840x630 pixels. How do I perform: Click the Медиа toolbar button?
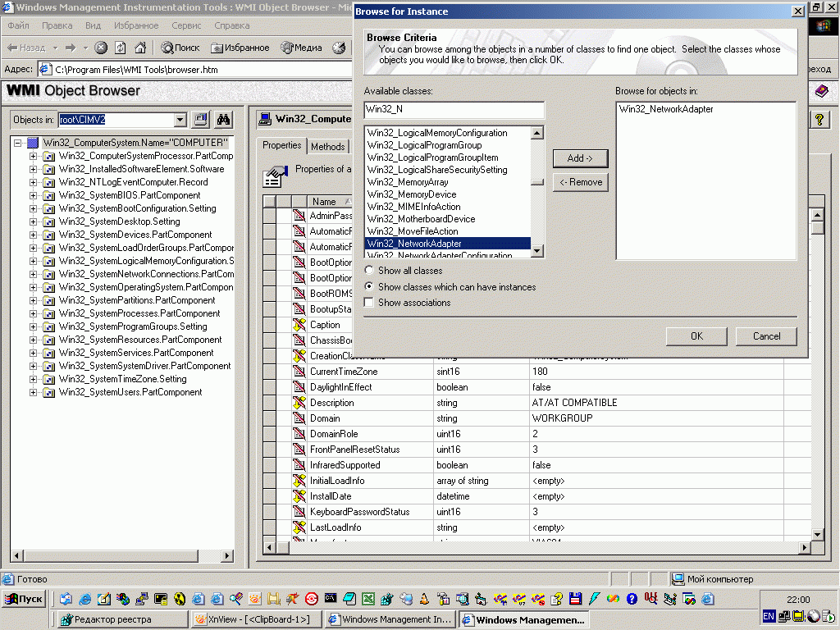tap(302, 48)
